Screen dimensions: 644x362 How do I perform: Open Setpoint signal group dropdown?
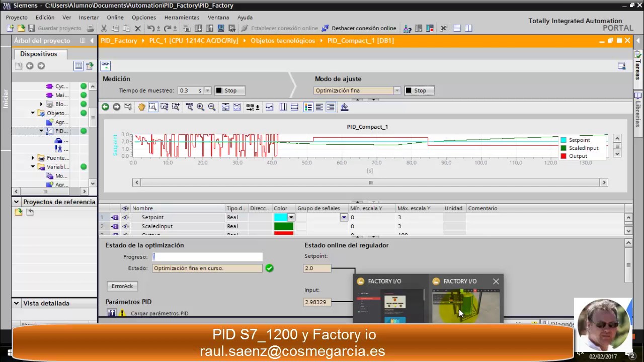tap(344, 217)
